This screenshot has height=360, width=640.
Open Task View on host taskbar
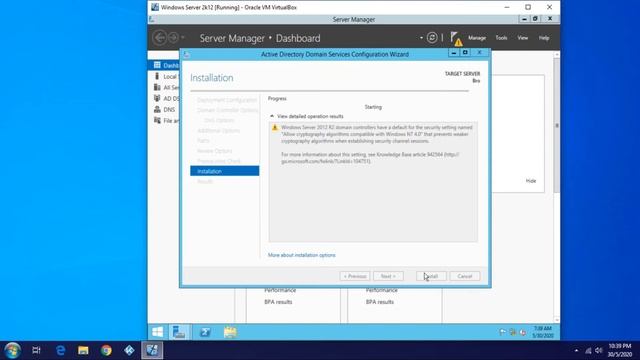(x=36, y=350)
